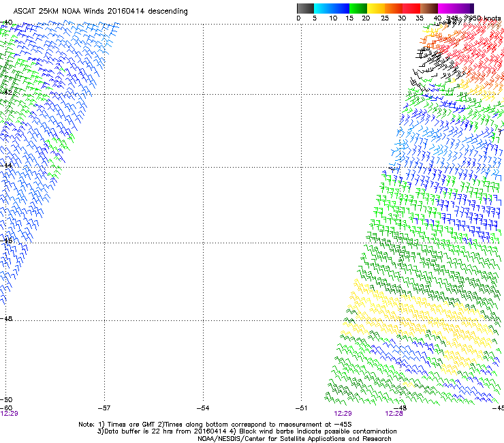Click 'NOAA/NESDIS/Center for Satellite Applications and Research' credit
504x443 pixels.
pos(294,439)
